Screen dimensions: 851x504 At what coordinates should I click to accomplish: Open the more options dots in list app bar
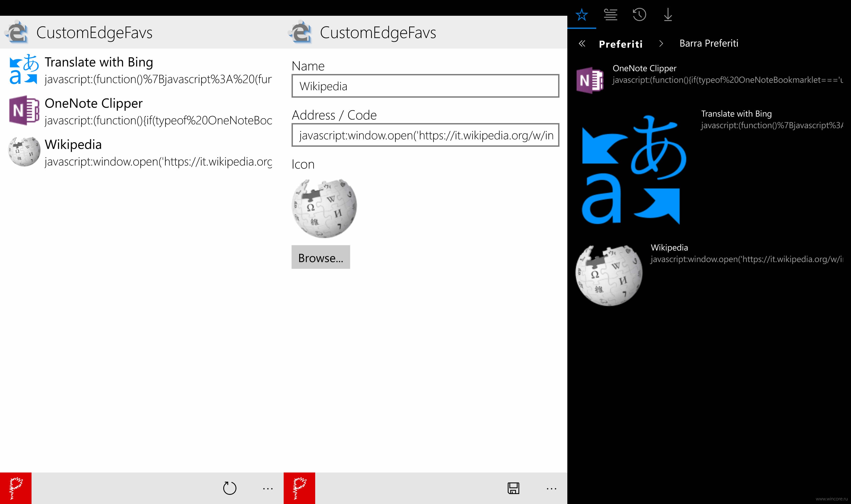pos(268,489)
